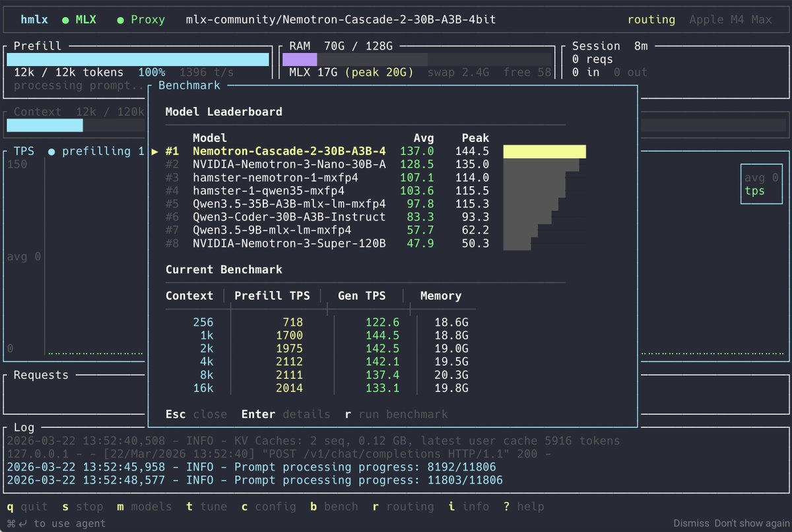Click the 137.0 average value
Viewport: 792px width, 532px height.
tap(417, 151)
